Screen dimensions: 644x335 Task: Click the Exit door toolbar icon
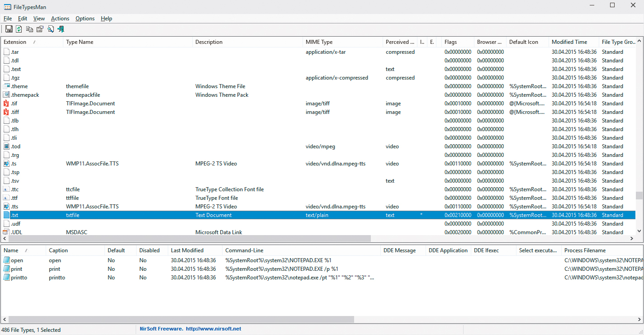(x=61, y=29)
